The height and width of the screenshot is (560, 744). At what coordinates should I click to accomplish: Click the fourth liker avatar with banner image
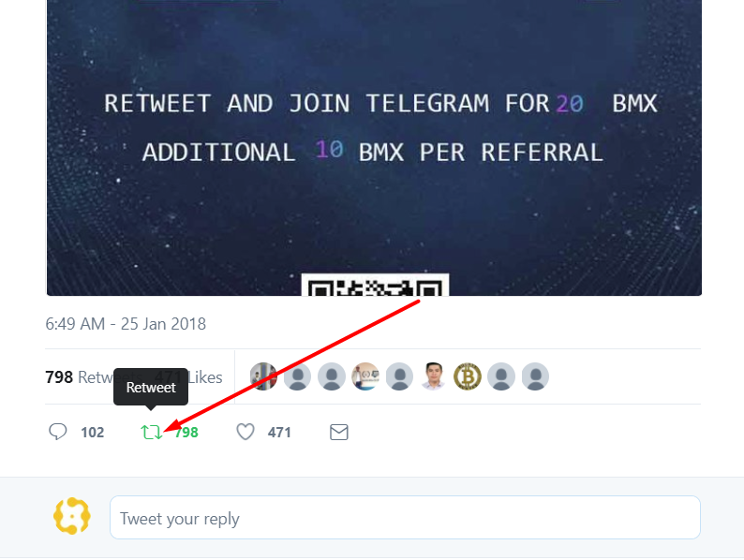365,377
